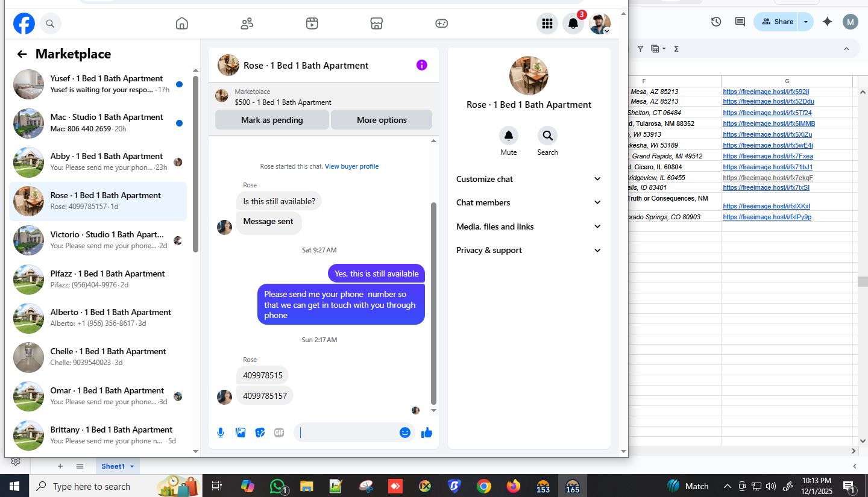The height and width of the screenshot is (497, 868).
Task: Click the Share button in Sheets
Action: coord(776,22)
